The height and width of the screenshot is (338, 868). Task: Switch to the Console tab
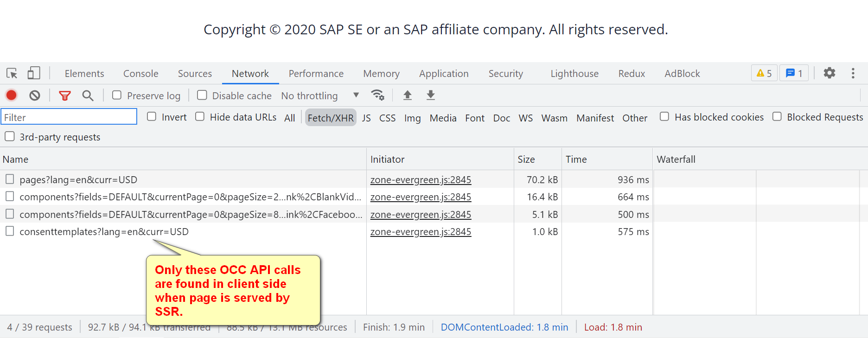140,74
